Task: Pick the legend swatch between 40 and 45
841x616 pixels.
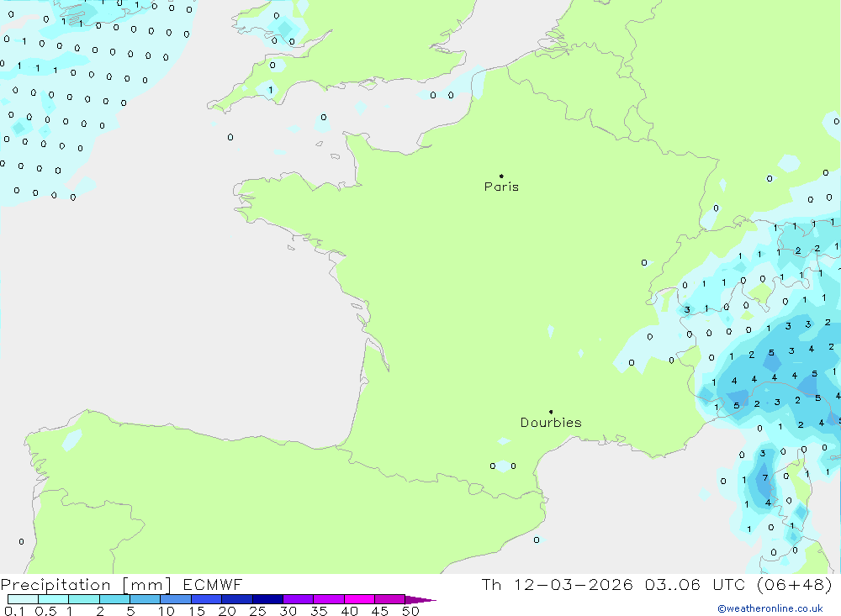Action: pos(359,599)
